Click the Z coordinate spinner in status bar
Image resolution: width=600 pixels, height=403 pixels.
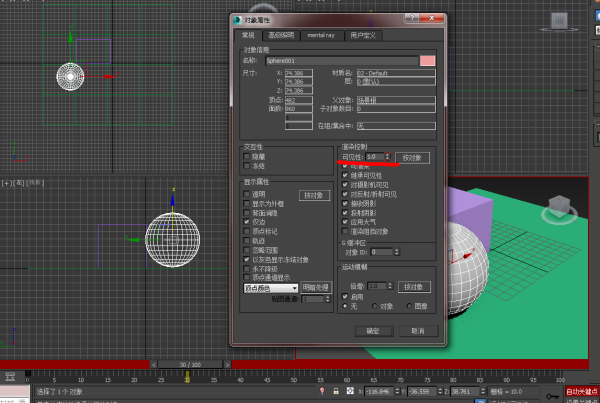point(483,391)
